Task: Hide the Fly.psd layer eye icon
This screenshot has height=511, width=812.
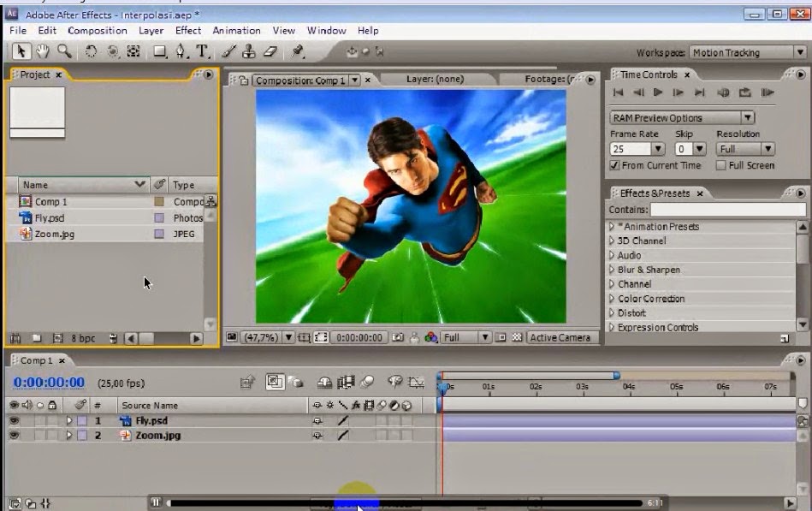Action: click(x=14, y=420)
